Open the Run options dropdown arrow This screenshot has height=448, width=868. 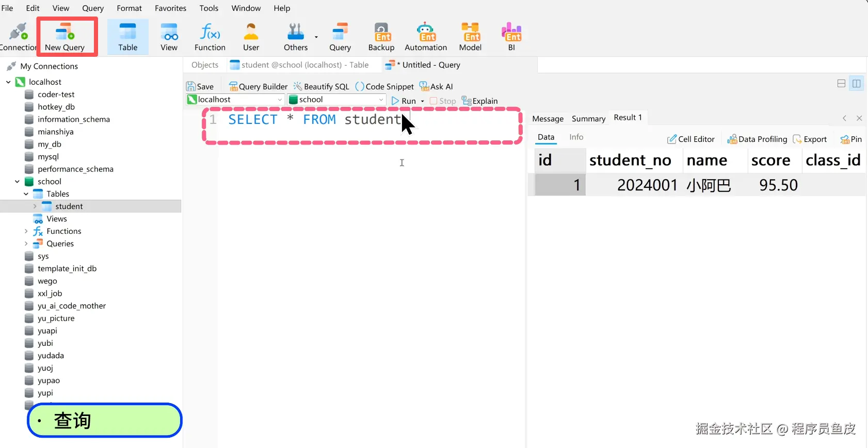(x=423, y=101)
